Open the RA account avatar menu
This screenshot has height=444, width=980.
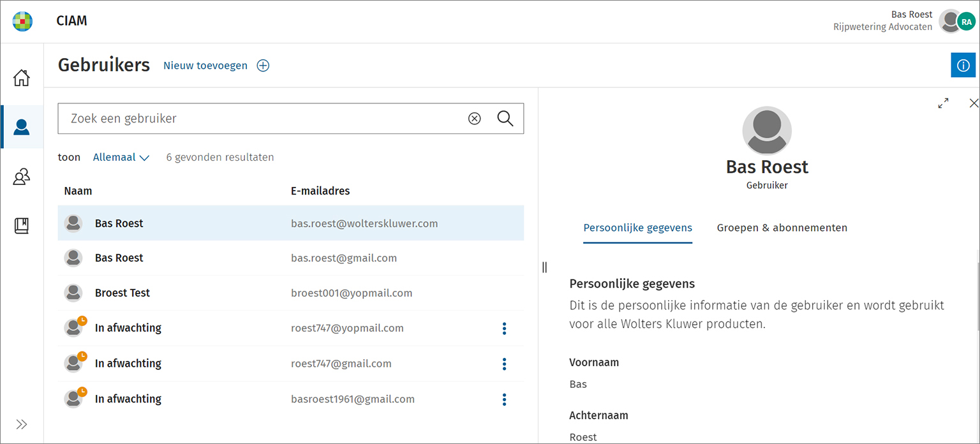(x=966, y=21)
